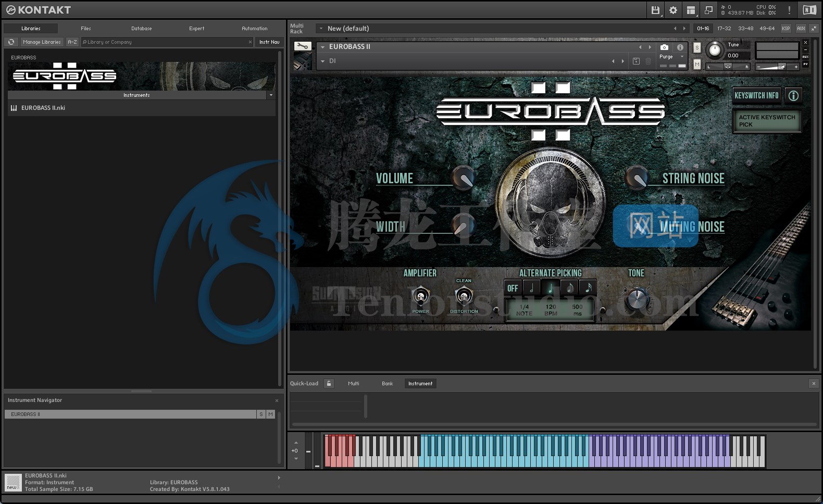This screenshot has width=823, height=504.
Task: Click A-Z sort button
Action: [72, 42]
